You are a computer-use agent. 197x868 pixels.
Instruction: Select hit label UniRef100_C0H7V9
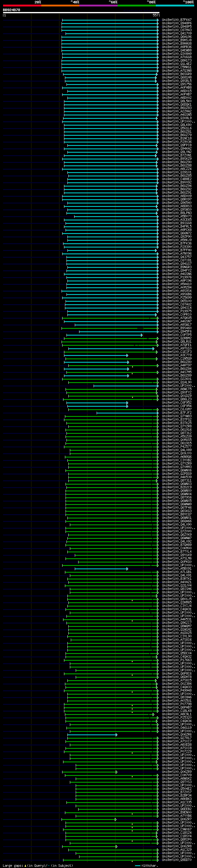pyautogui.click(x=176, y=775)
